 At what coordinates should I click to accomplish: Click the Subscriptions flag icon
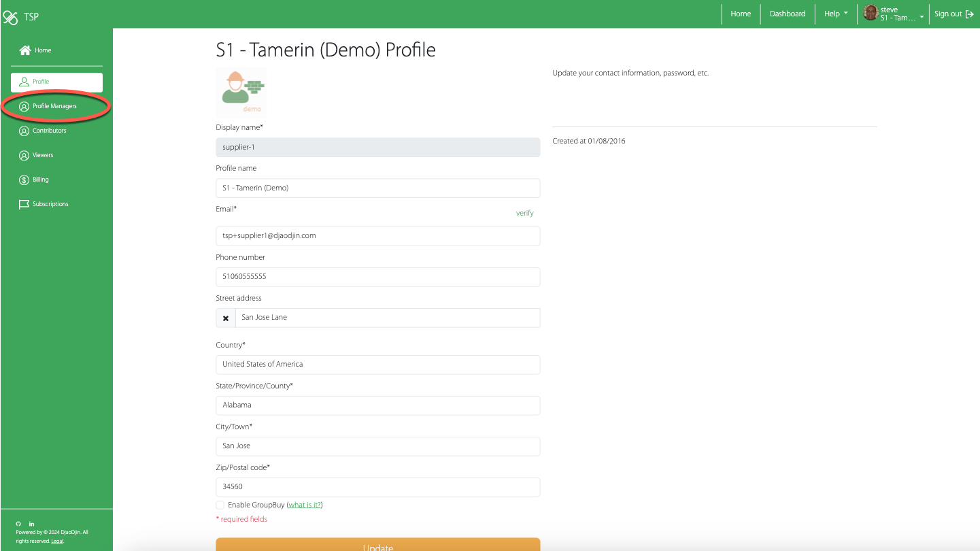coord(24,204)
